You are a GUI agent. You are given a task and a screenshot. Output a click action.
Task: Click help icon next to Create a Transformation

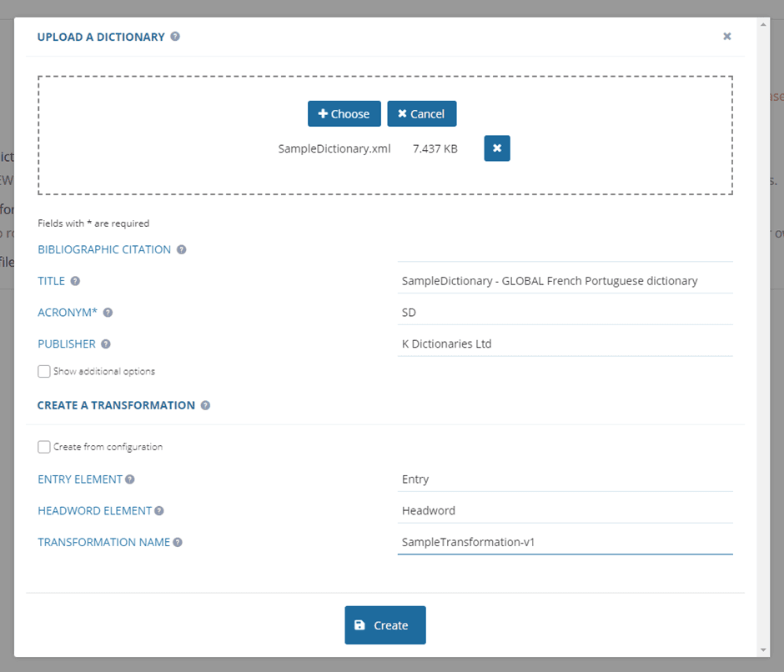tap(205, 405)
